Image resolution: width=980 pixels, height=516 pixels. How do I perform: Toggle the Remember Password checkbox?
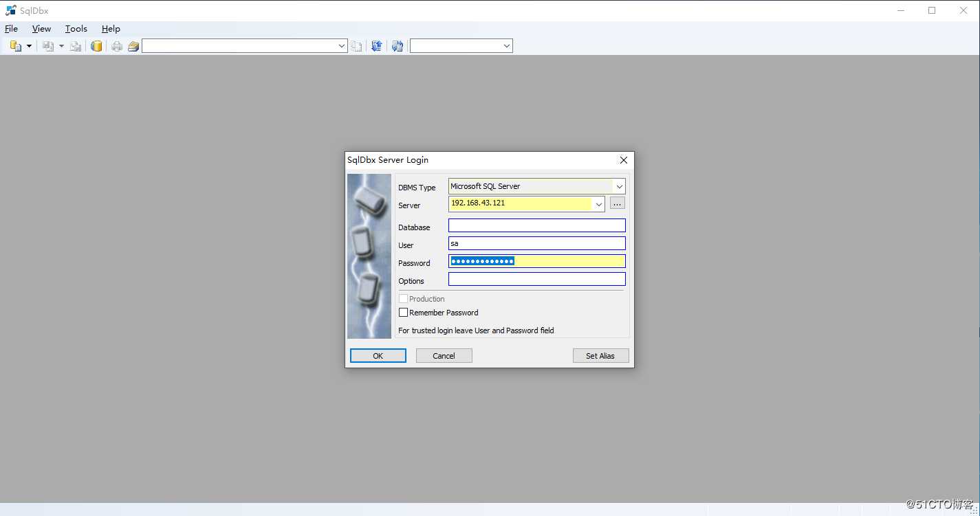click(404, 313)
